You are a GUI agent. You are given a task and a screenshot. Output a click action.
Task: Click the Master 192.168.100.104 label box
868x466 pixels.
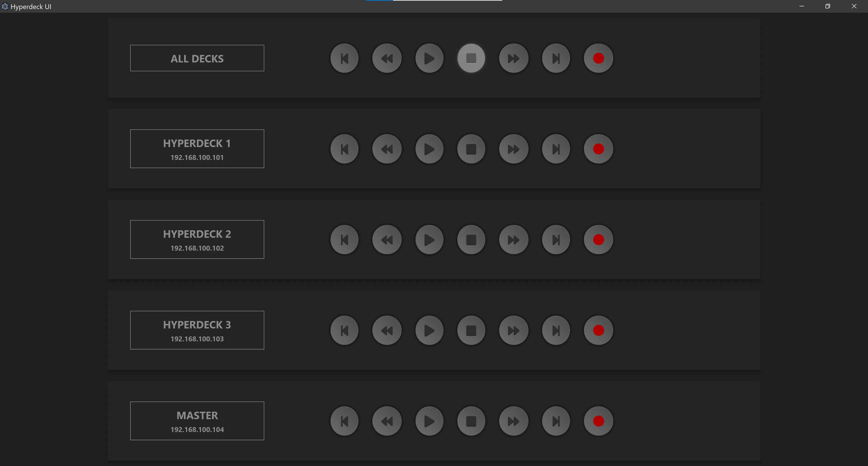point(197,421)
